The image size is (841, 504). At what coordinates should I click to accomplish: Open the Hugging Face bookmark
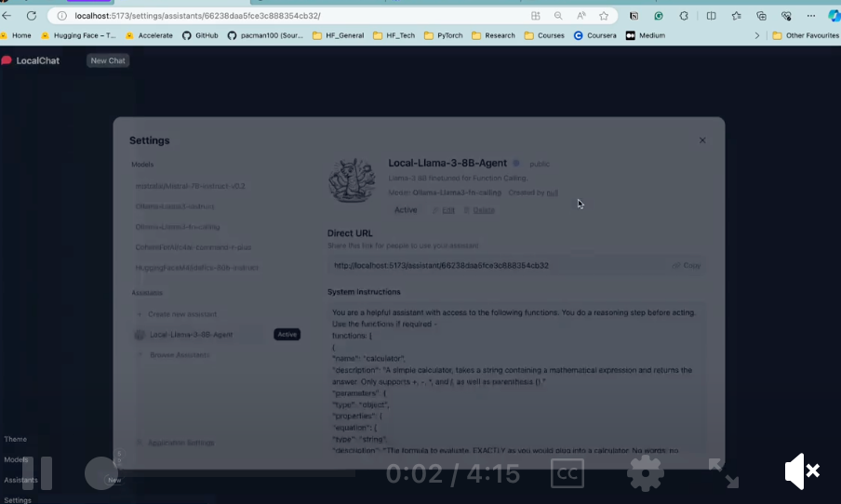(x=78, y=35)
